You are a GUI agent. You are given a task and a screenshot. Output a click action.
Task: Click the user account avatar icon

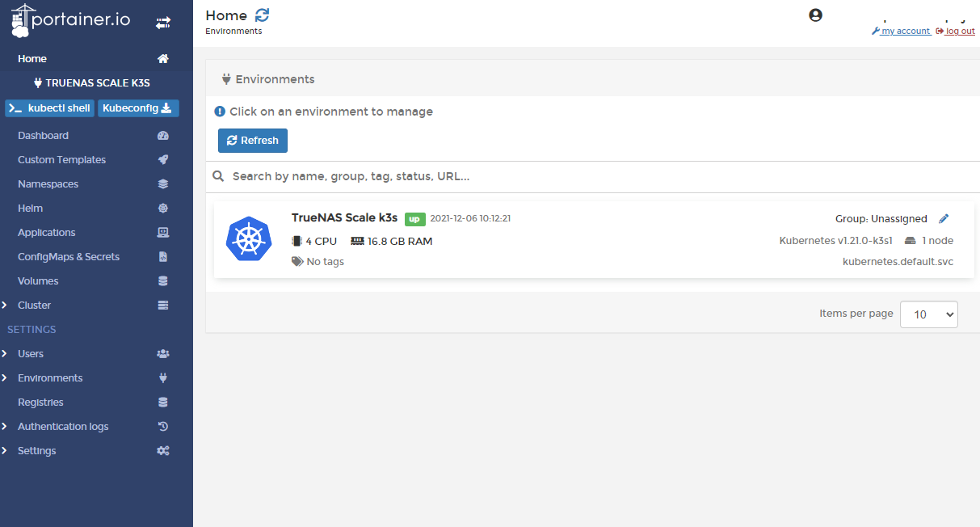pos(815,15)
